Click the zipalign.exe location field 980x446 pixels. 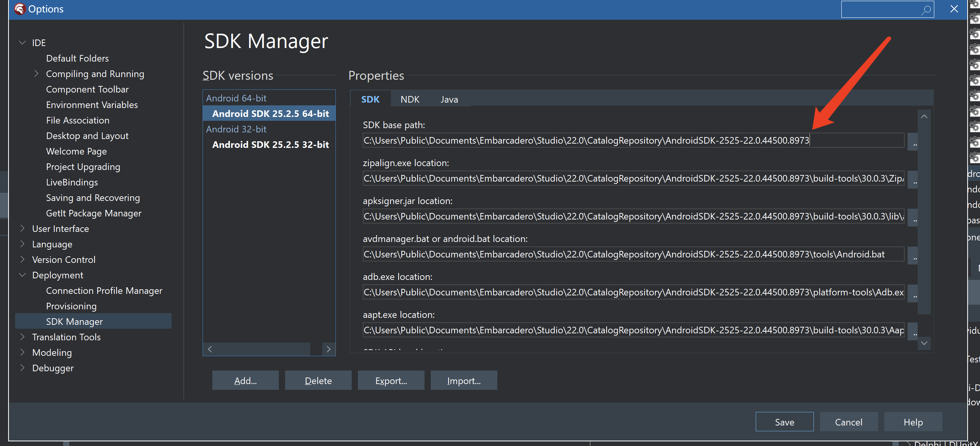point(633,178)
